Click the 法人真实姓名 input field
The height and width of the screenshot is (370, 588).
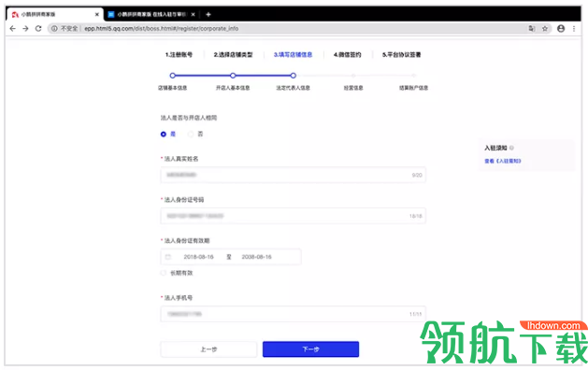[x=293, y=175]
